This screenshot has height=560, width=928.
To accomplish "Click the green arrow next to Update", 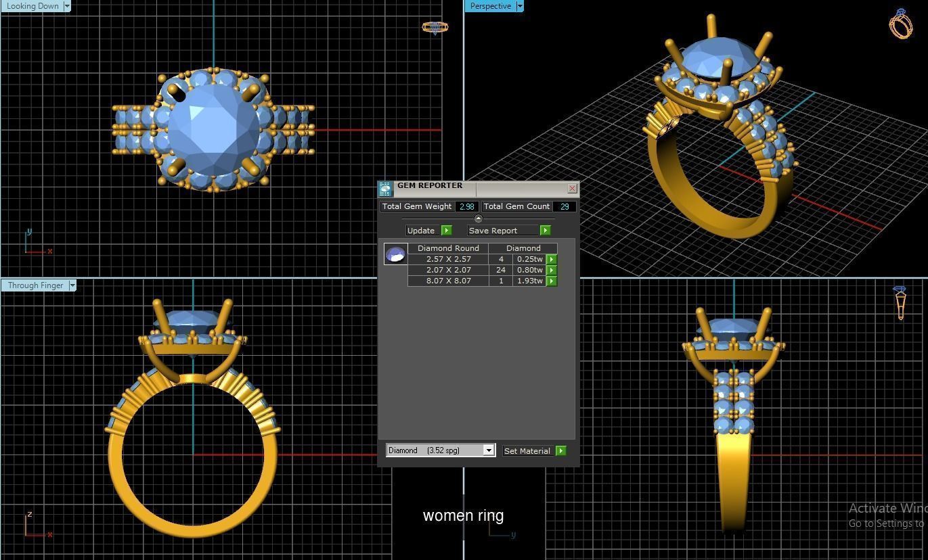I will point(447,231).
